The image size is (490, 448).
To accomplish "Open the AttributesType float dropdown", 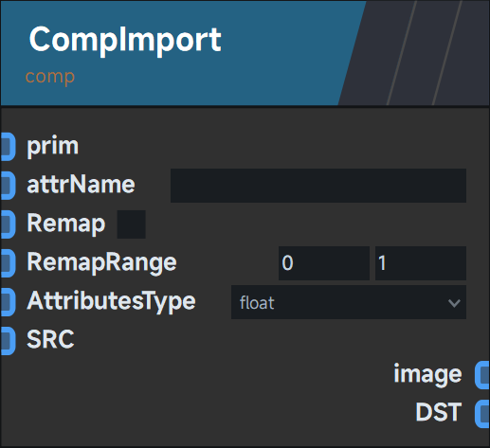I will 349,302.
